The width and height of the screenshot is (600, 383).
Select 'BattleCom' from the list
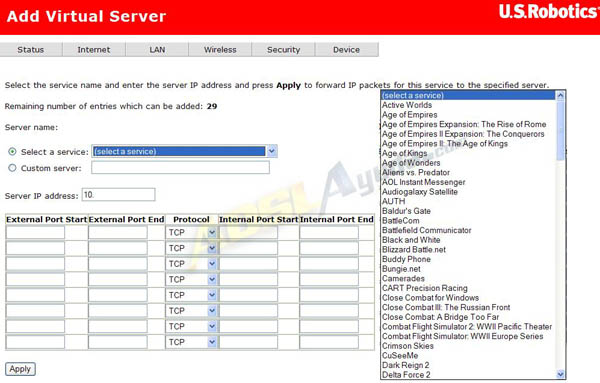click(468, 221)
